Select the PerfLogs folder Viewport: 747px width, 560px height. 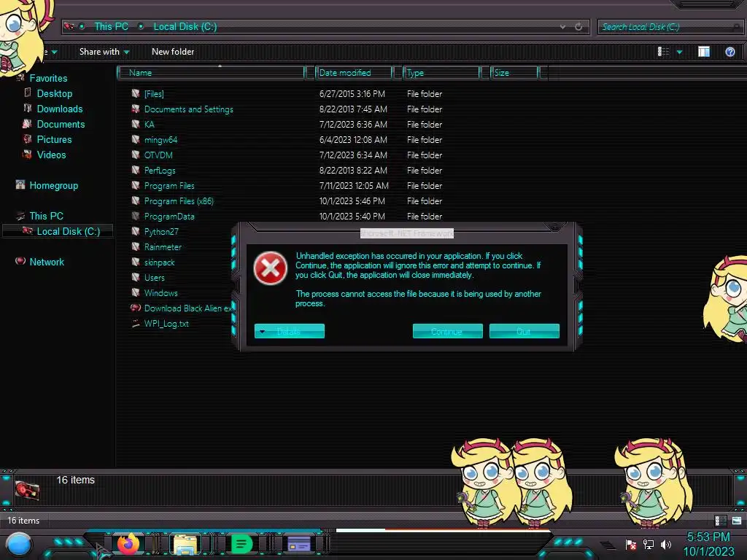pos(160,170)
